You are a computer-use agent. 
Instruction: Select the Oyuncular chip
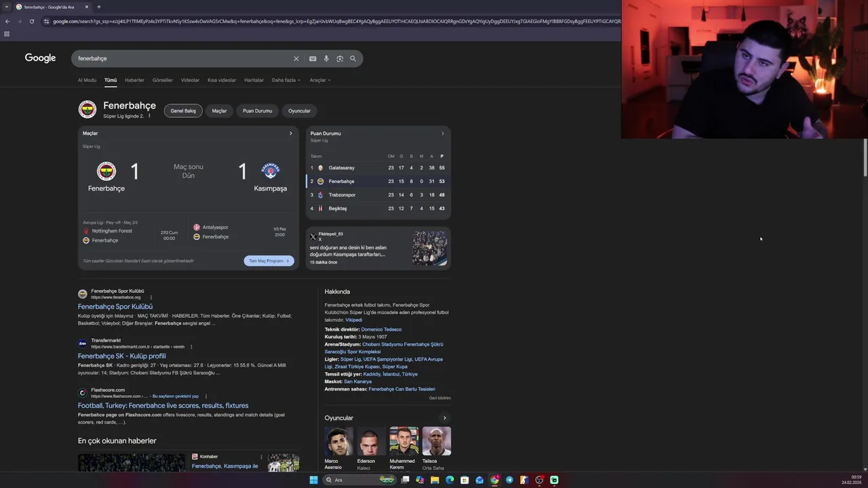click(299, 110)
